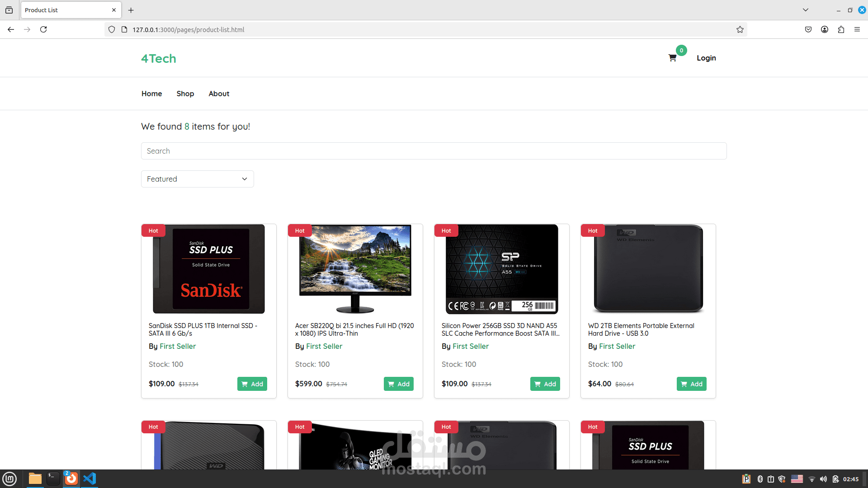Image resolution: width=868 pixels, height=488 pixels.
Task: Focus the product Search field
Action: [434, 151]
